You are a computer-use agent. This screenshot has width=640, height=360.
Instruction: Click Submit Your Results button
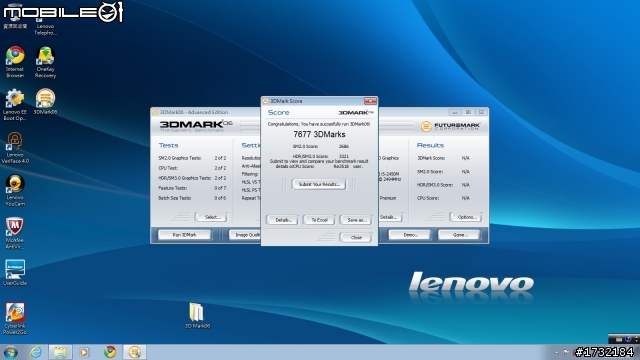click(319, 184)
